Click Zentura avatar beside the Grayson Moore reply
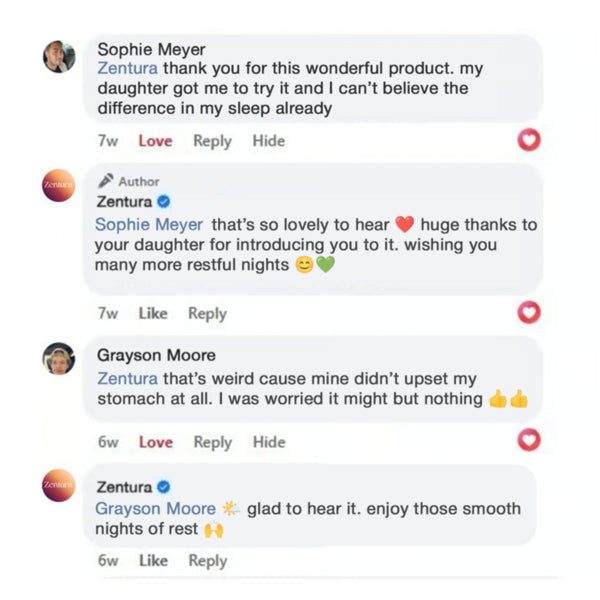Screen dimensions: 600x600 point(59,484)
